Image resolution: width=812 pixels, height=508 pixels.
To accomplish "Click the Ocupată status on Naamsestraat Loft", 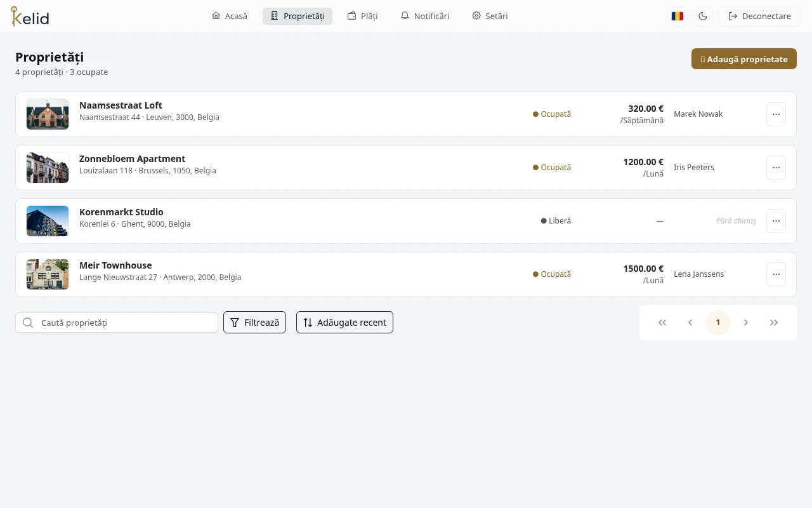I will [552, 114].
